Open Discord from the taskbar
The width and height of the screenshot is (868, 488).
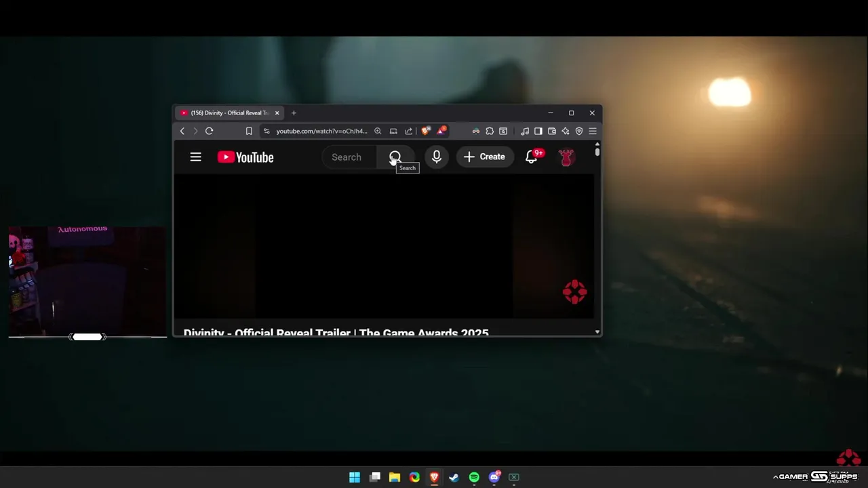pos(494,477)
